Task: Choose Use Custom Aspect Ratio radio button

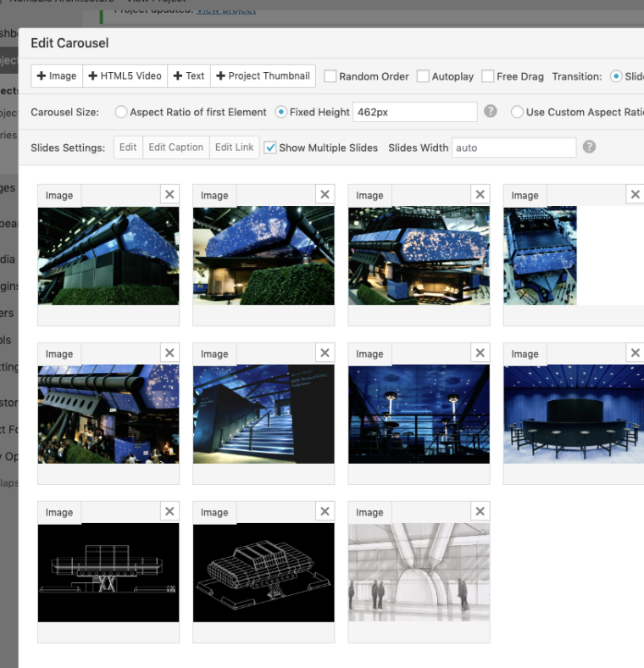Action: (517, 112)
